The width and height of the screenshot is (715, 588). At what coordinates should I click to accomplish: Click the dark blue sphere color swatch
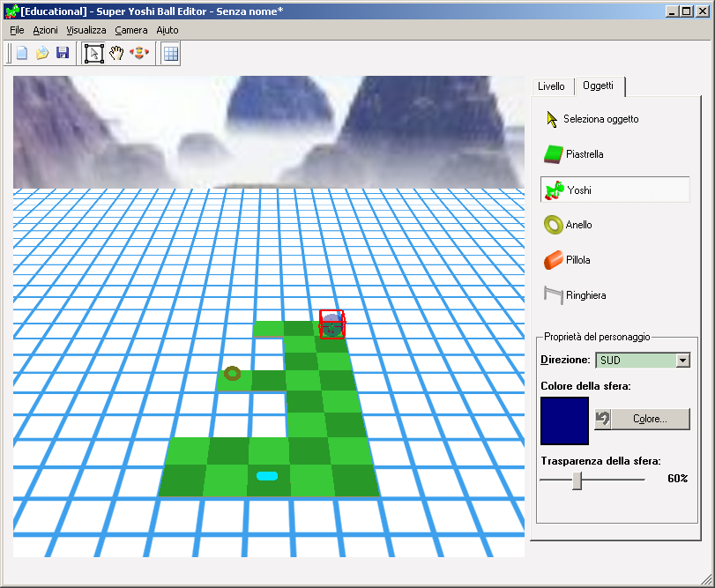click(564, 421)
